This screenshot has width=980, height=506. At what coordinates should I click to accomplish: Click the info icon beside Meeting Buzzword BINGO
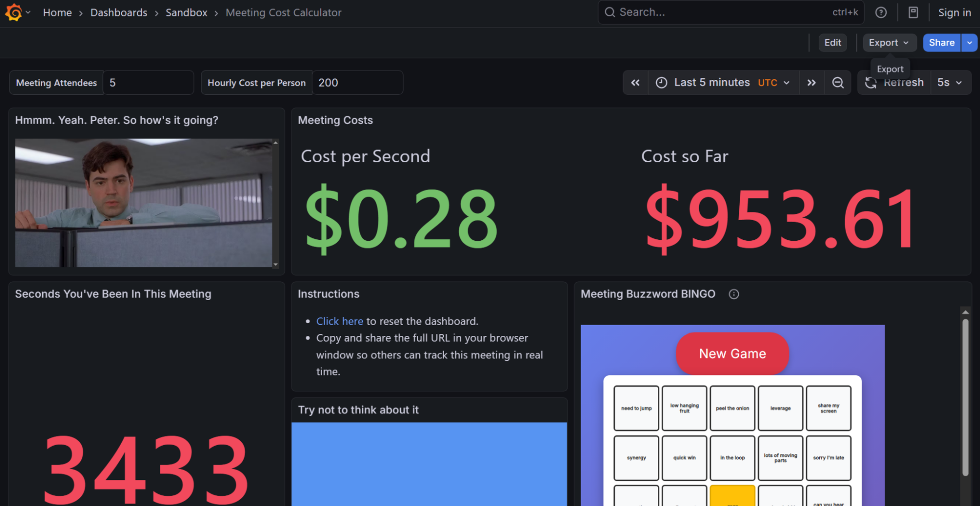click(x=733, y=294)
